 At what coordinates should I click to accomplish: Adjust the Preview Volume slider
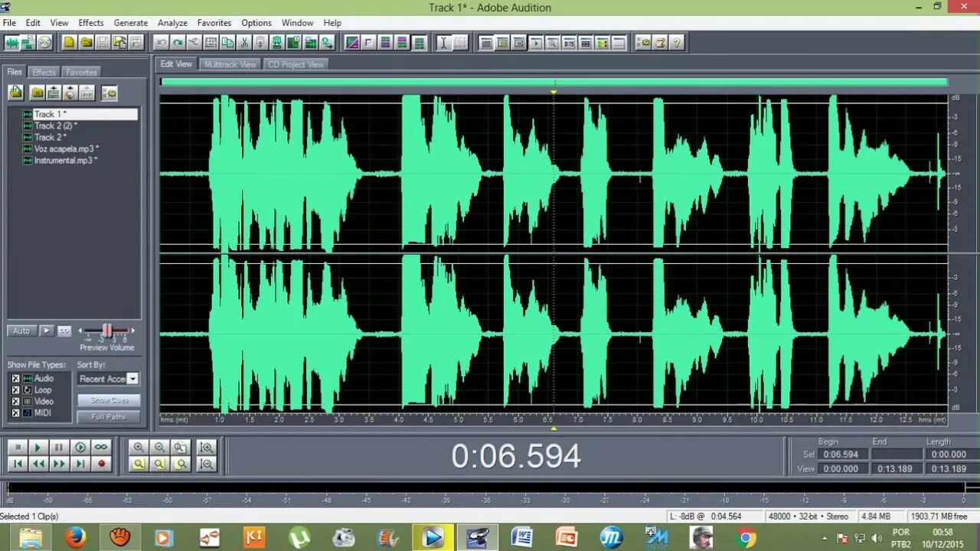tap(107, 331)
